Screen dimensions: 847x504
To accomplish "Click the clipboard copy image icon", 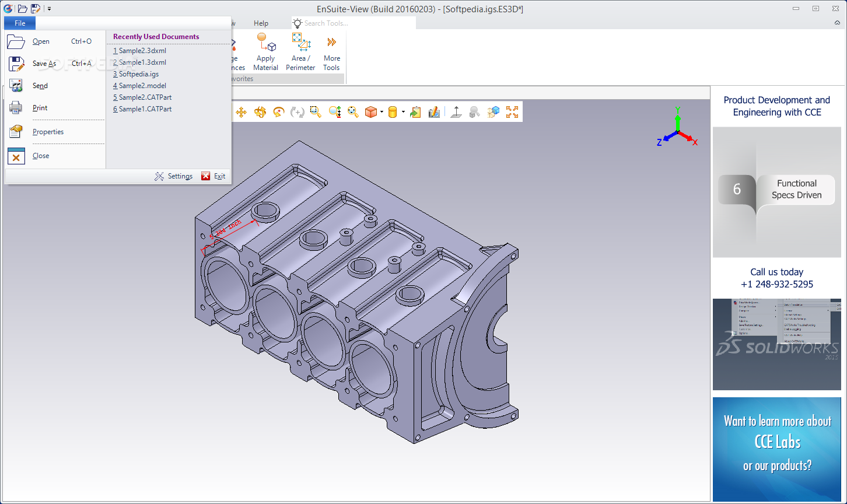I will click(415, 112).
